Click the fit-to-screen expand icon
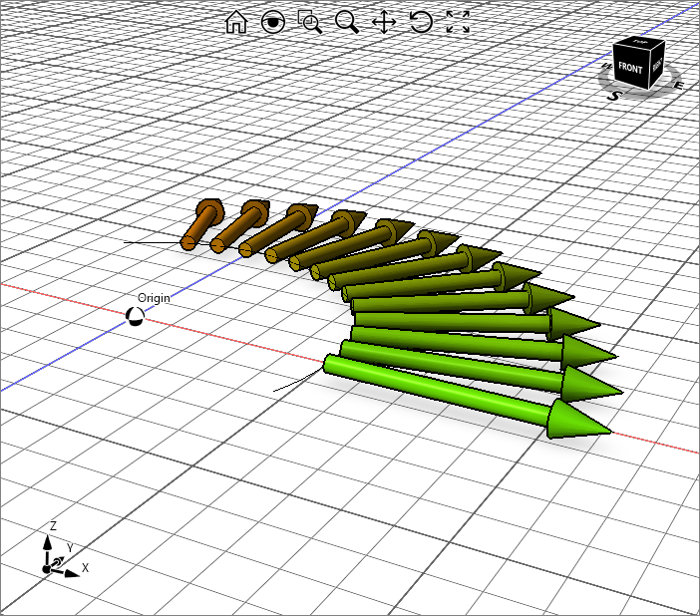 [x=458, y=22]
